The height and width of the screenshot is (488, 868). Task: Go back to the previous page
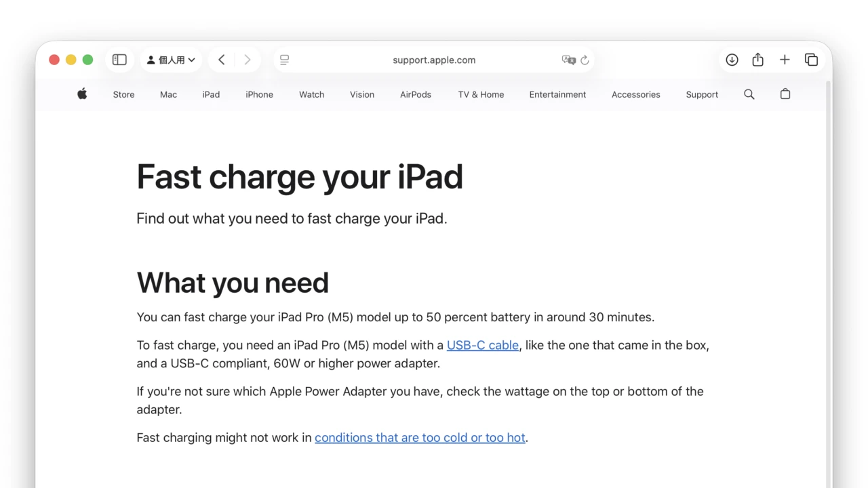click(x=222, y=60)
